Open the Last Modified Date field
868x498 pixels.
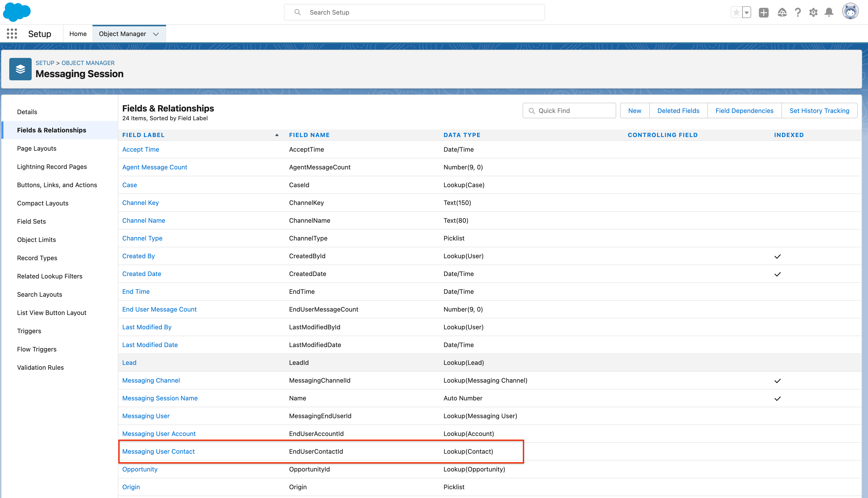click(150, 345)
